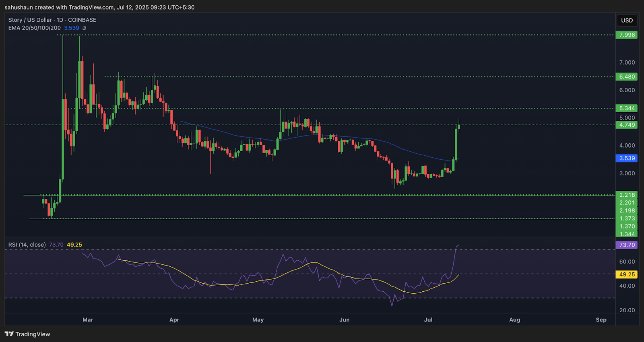Click the 2.218 price level label
The height and width of the screenshot is (342, 644).
click(x=627, y=195)
